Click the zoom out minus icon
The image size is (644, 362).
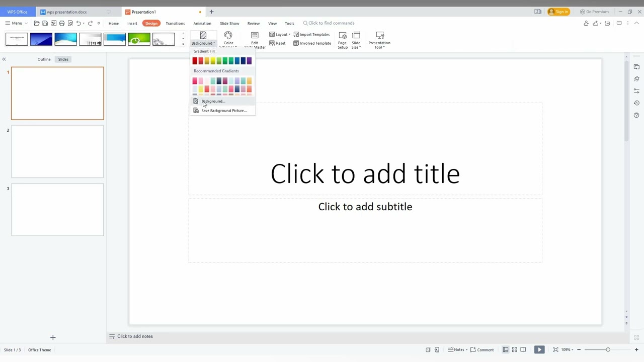(x=579, y=350)
